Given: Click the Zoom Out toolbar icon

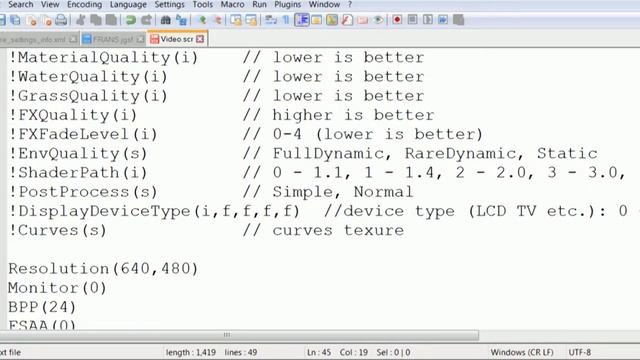Looking at the screenshot, I should click(x=217, y=20).
